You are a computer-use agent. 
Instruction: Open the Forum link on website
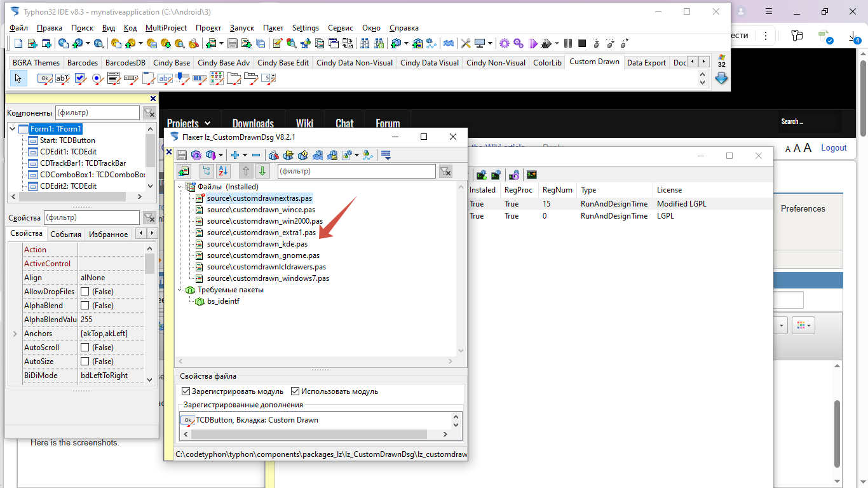pyautogui.click(x=388, y=123)
